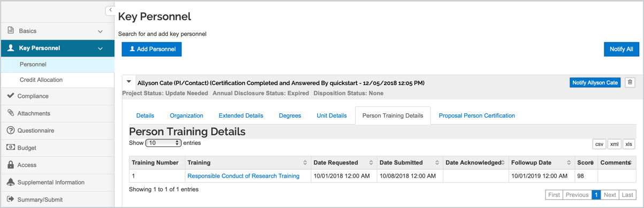Click the Disposition Status: None text
Viewport: 644px width, 208px height.
348,93
